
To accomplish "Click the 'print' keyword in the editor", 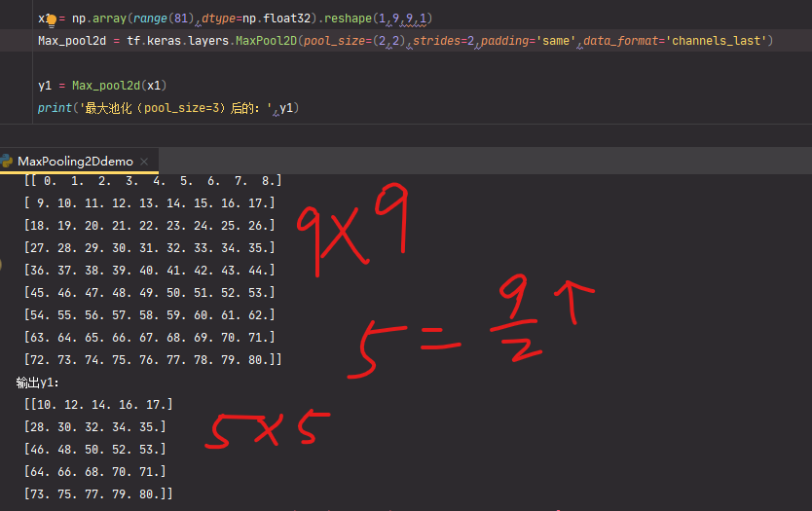I will click(x=55, y=108).
